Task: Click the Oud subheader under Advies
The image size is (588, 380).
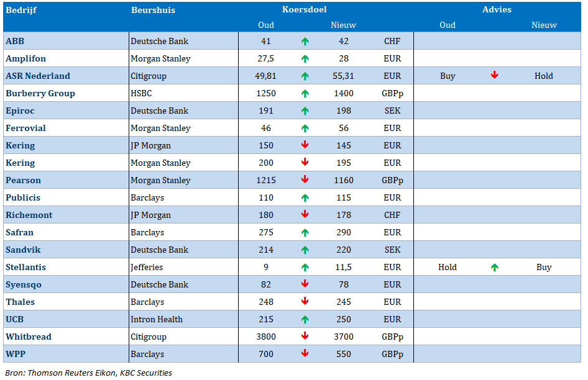Action: click(x=448, y=25)
